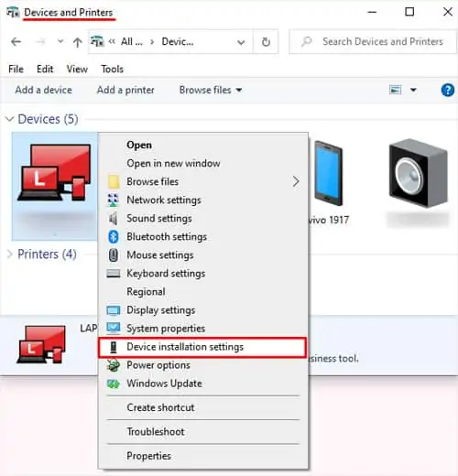This screenshot has width=458, height=476.
Task: Expand the address bar history dropdown
Action: tap(241, 42)
